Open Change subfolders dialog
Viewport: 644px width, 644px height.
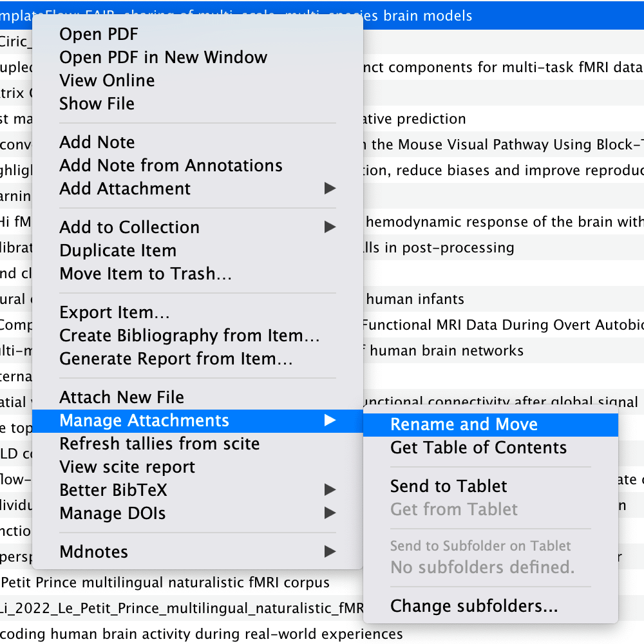coord(473,606)
